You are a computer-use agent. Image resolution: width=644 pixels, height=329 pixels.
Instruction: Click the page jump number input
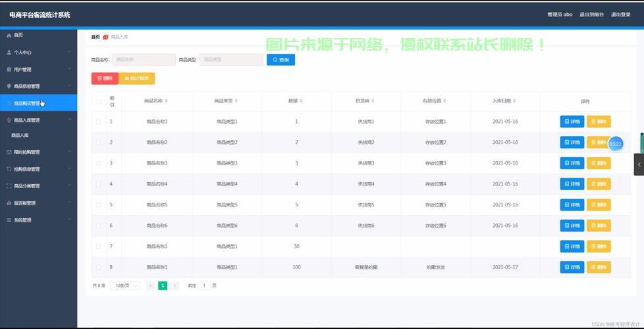[x=204, y=286]
